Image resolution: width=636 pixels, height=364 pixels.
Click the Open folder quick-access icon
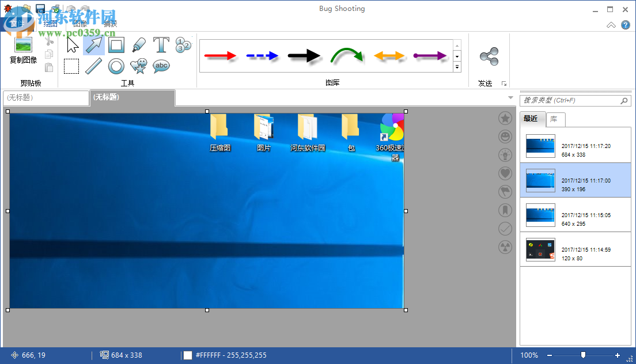coord(26,9)
